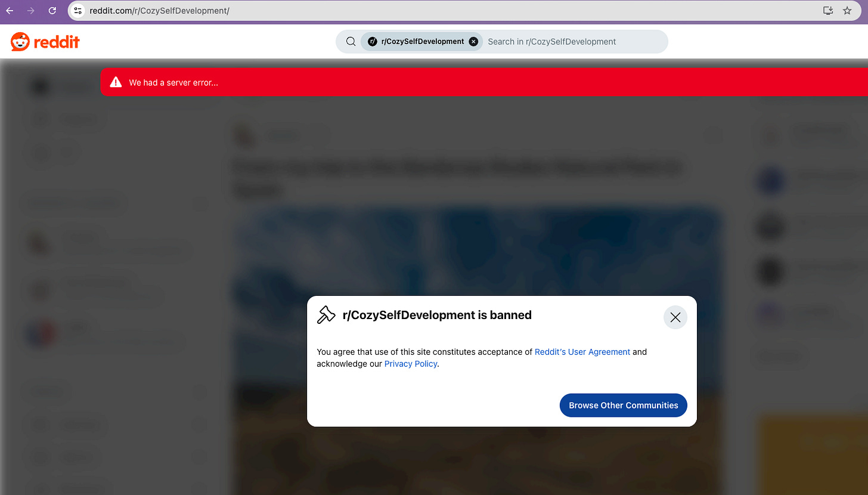Screen dimensions: 868x495
Task: Click the search magnifier icon
Action: click(351, 42)
